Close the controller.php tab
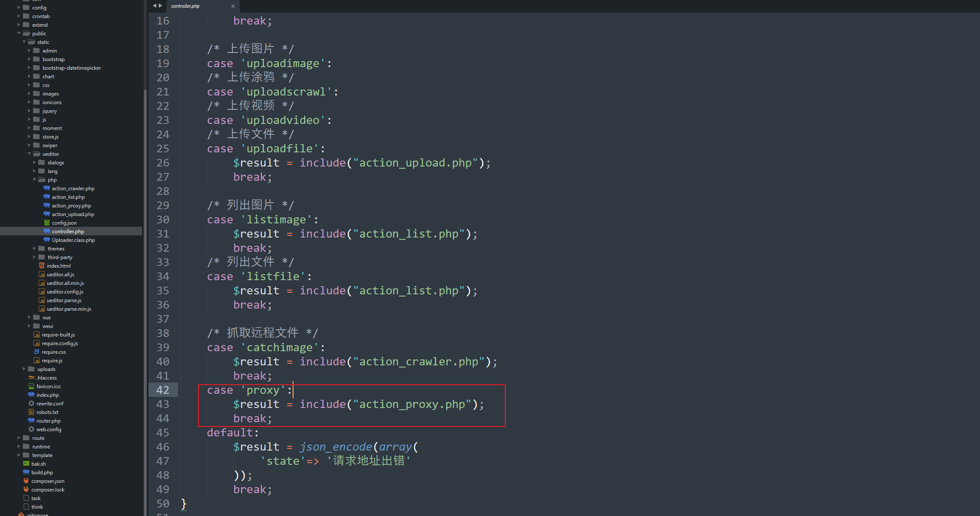This screenshot has width=980, height=516. 233,6
